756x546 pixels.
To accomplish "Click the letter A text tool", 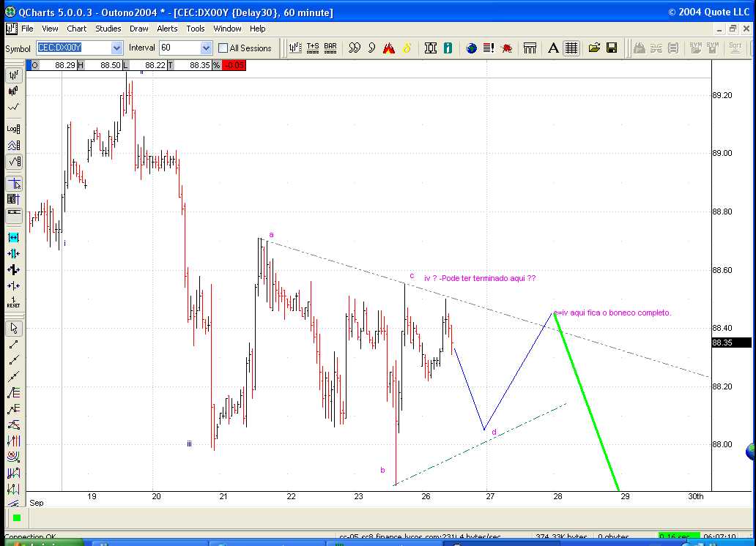I will [x=554, y=48].
